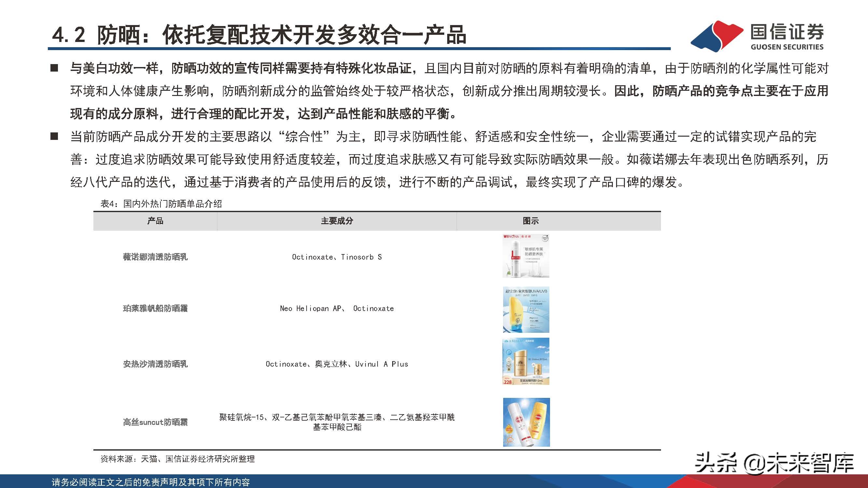
Task: Select the slide title about sunscreen 防晒
Action: point(259,35)
